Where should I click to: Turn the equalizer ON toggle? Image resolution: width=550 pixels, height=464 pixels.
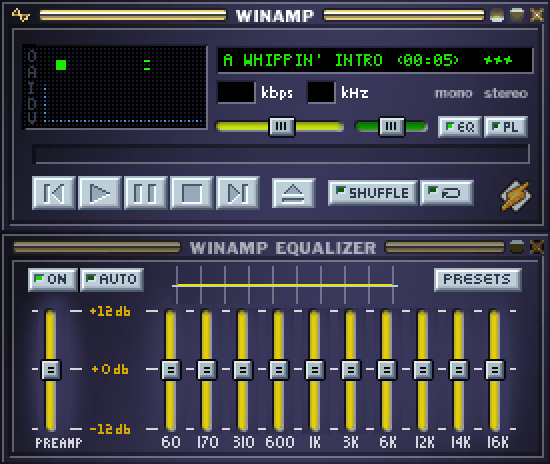tap(53, 280)
